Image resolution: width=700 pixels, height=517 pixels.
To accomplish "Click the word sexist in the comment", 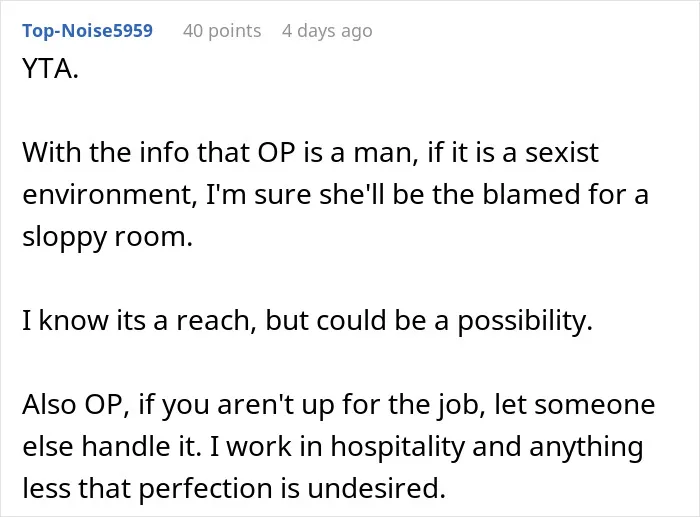I will pos(562,153).
